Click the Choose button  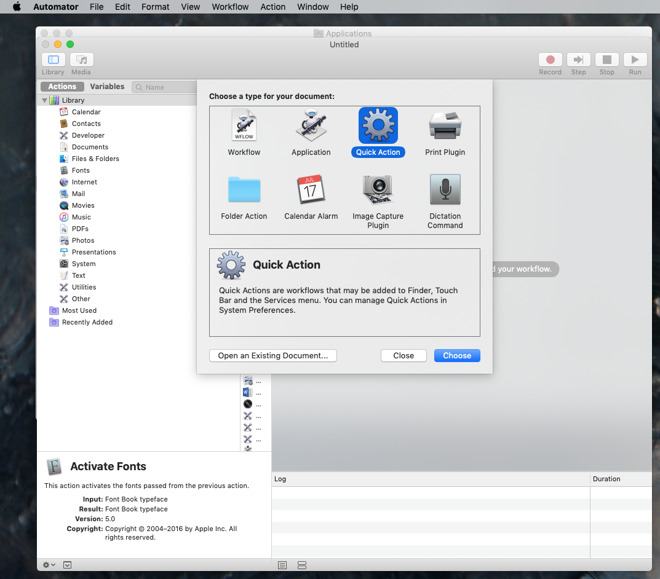tap(457, 356)
